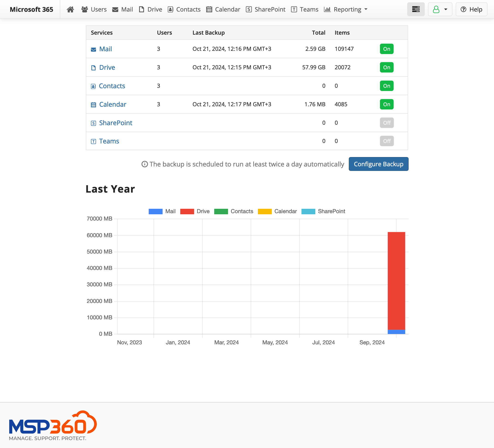Click the T icon in Teams row
Image resolution: width=494 pixels, height=448 pixels.
click(x=93, y=141)
